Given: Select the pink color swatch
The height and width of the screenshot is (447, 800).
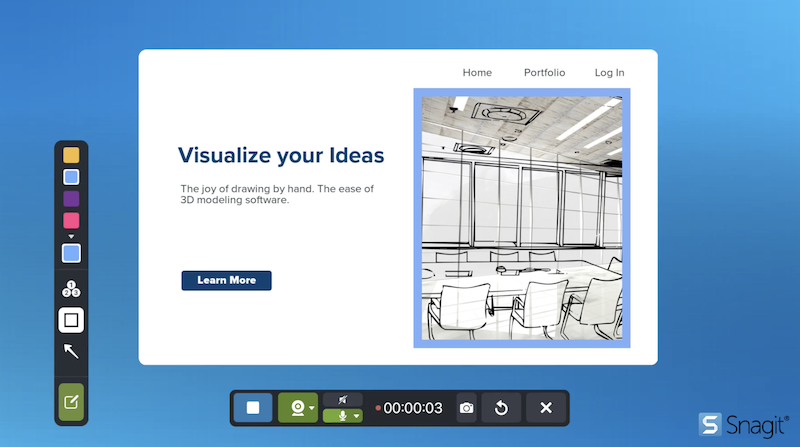Looking at the screenshot, I should pos(71,221).
